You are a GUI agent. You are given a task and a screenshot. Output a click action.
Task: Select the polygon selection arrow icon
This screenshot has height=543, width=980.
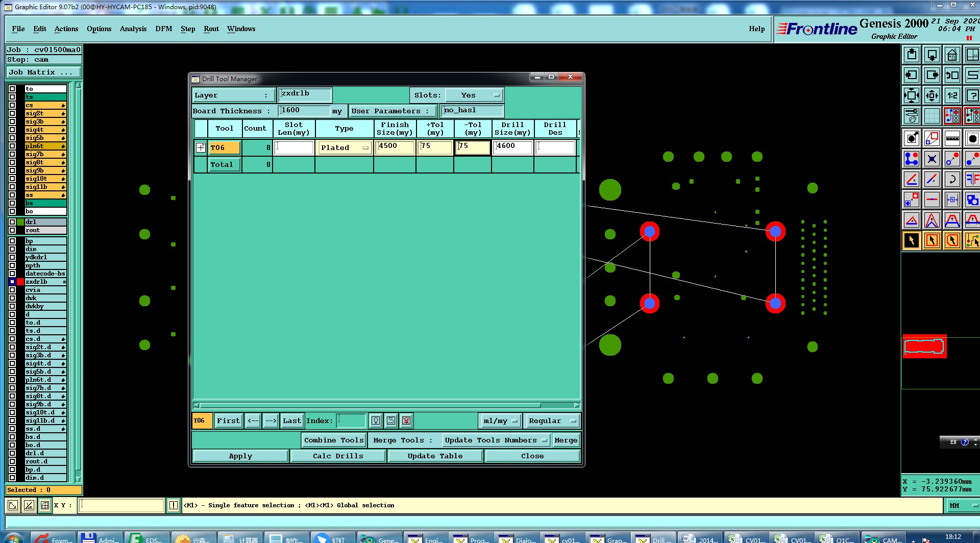952,240
